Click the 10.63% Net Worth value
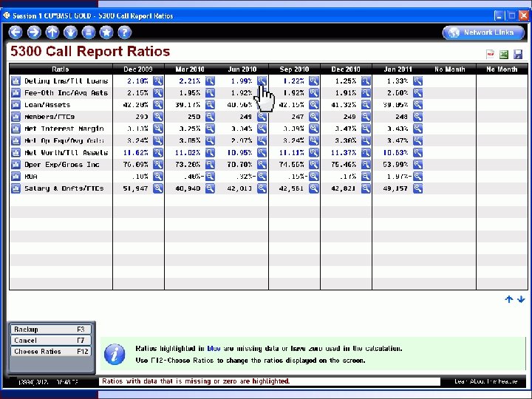Viewport: 532px width, 399px height. click(x=395, y=153)
